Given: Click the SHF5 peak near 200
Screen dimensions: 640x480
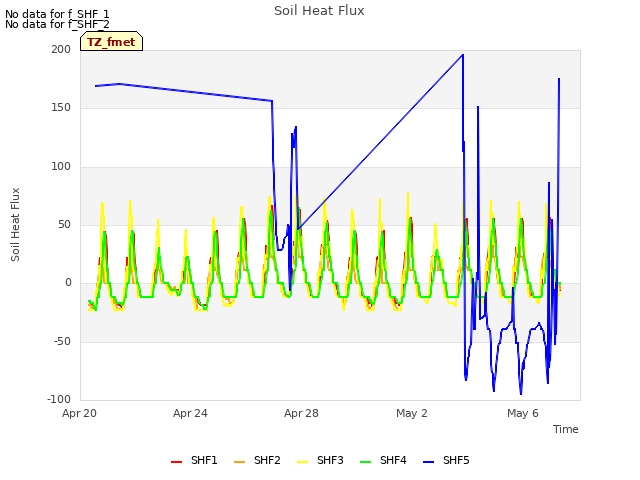Looking at the screenshot, I should pos(463,55).
